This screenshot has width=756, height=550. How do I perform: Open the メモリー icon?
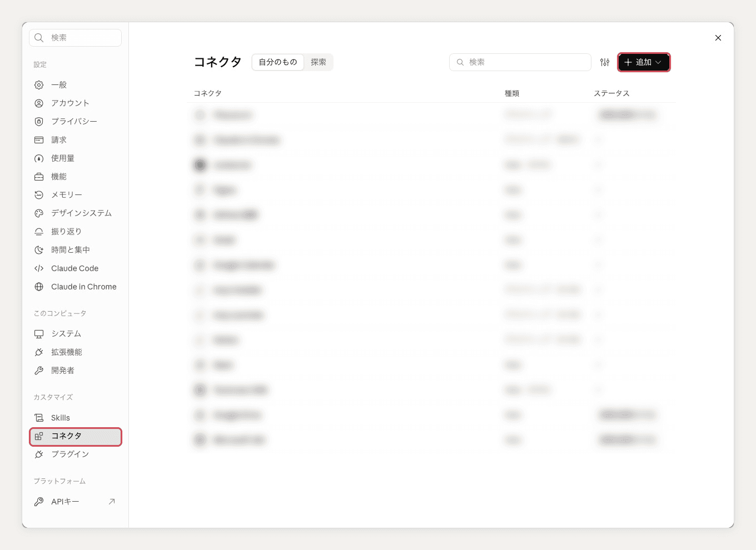pyautogui.click(x=39, y=195)
